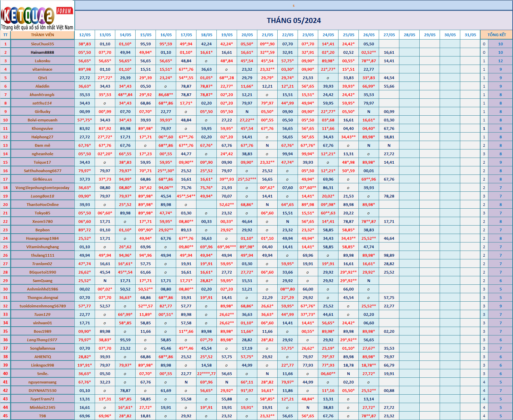Select member name Satthuhoahong6677
Image resolution: width=513 pixels, height=420 pixels.
[43, 171]
